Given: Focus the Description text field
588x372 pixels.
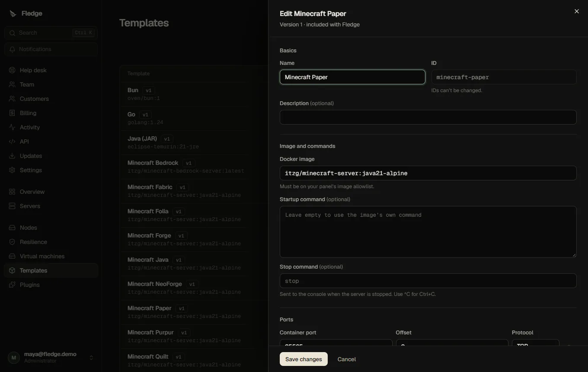Looking at the screenshot, I should pyautogui.click(x=428, y=117).
